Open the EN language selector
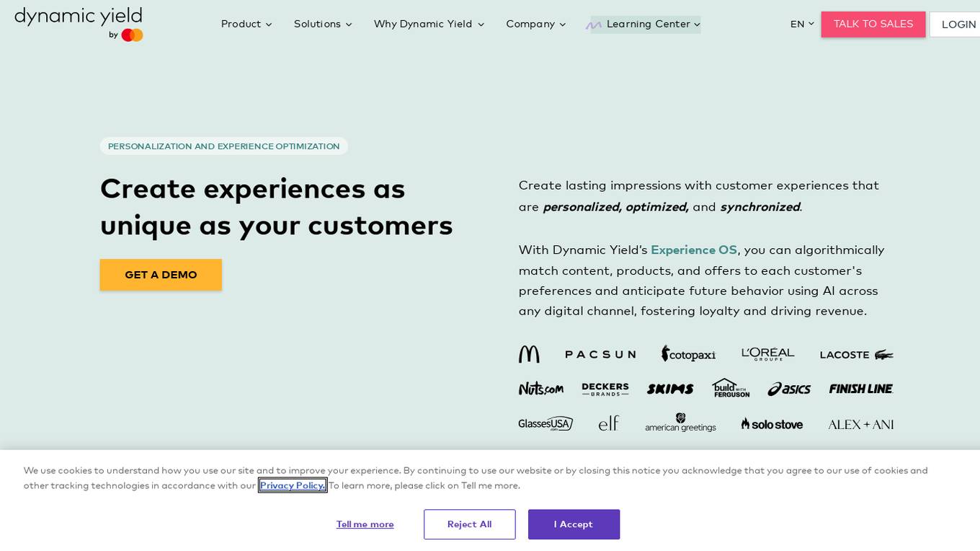Screen dimensions: 980x551 pyautogui.click(x=802, y=24)
